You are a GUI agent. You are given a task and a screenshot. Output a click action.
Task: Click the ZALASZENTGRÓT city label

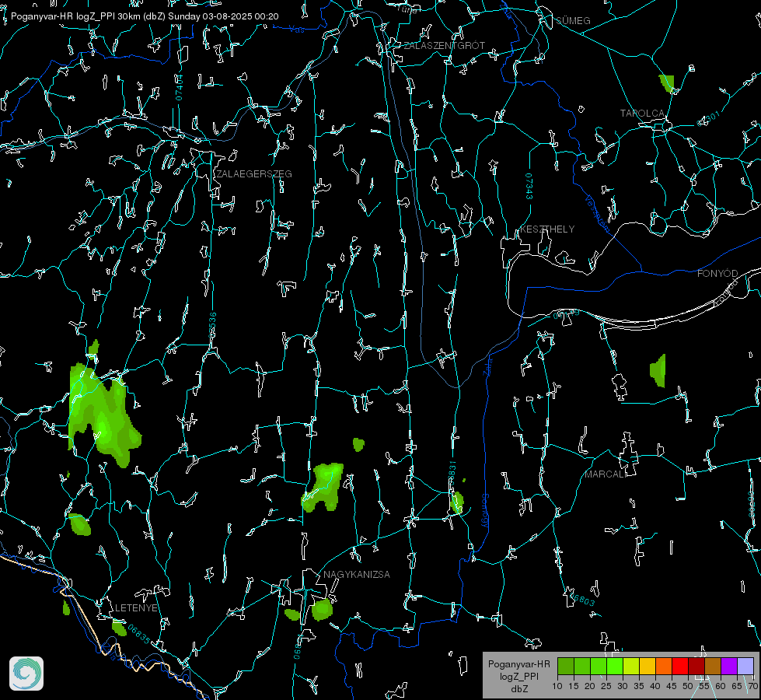(x=444, y=46)
